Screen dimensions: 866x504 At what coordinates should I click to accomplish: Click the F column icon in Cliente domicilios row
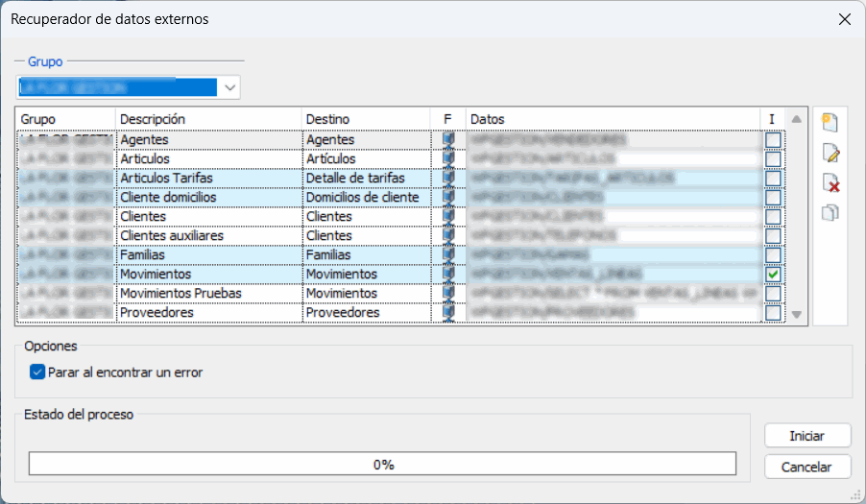click(x=448, y=197)
